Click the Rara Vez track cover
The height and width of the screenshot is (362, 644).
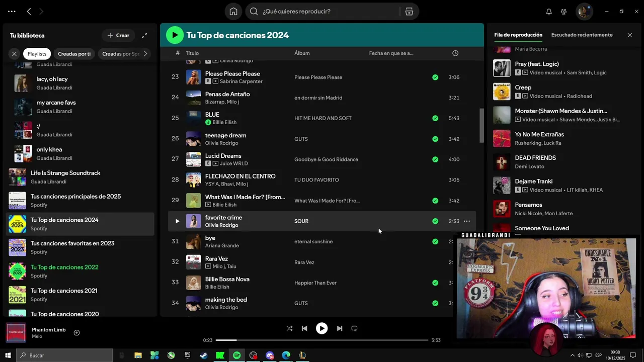pos(193,262)
